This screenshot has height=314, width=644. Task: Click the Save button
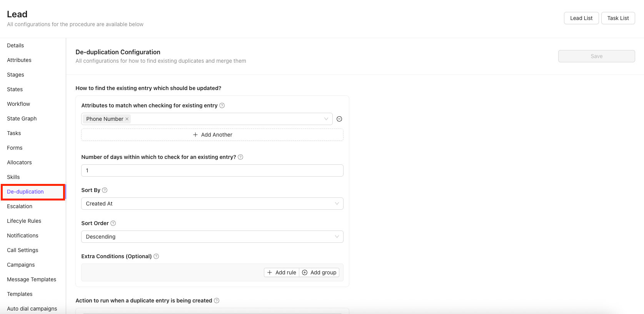click(x=596, y=56)
